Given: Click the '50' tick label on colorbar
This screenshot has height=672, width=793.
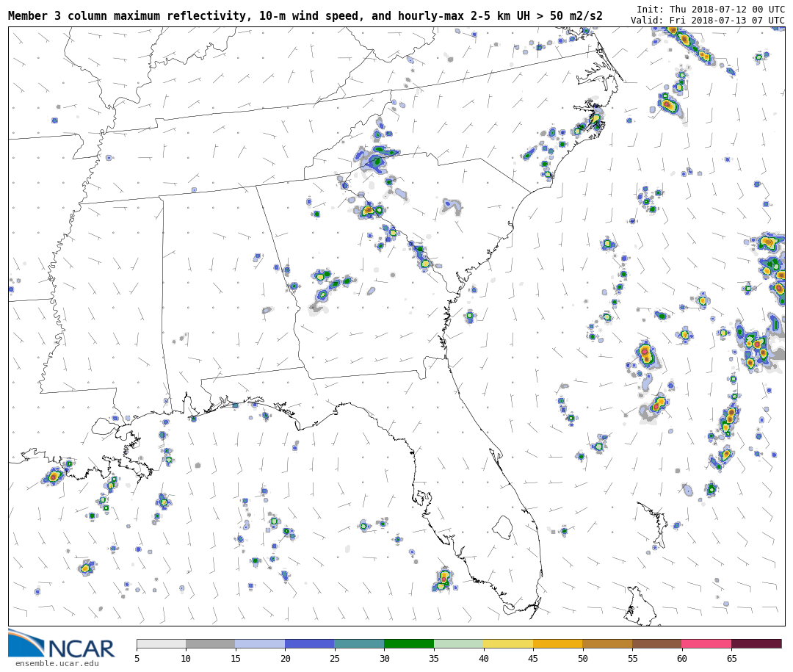Looking at the screenshot, I should [582, 659].
